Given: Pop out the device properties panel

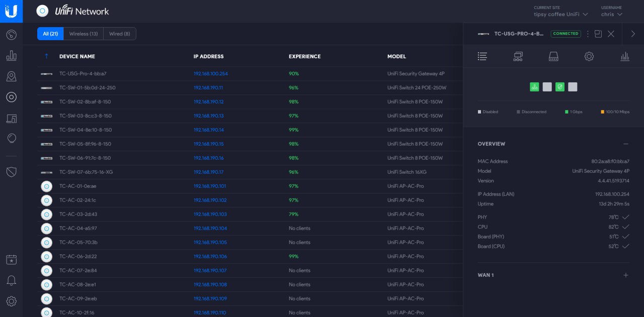Looking at the screenshot, I should (x=598, y=34).
